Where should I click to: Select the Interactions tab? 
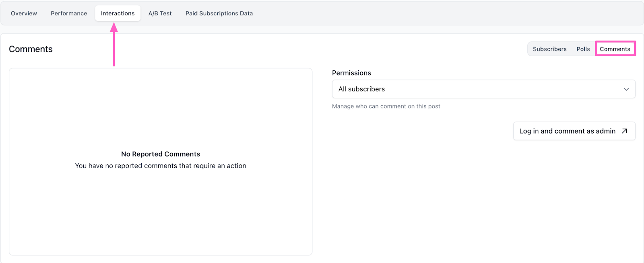[118, 13]
